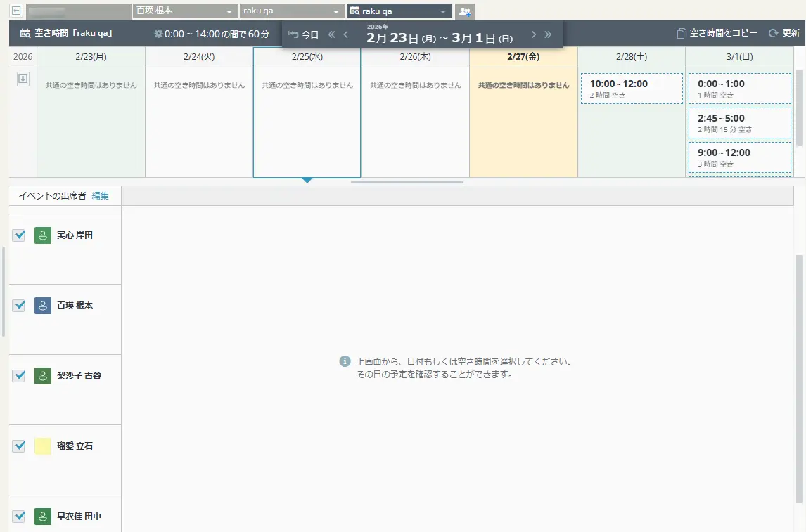Click date range 2月23日~3月1日 heading

pos(440,37)
